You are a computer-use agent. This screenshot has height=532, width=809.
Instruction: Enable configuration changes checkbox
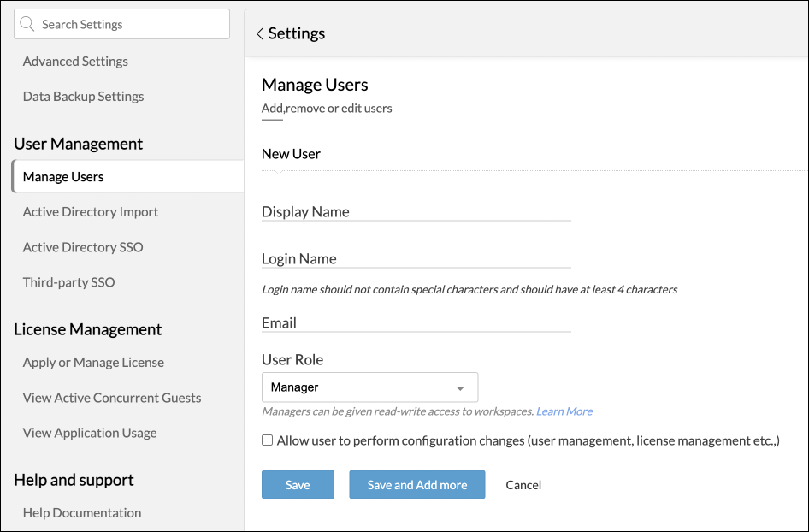pos(268,440)
